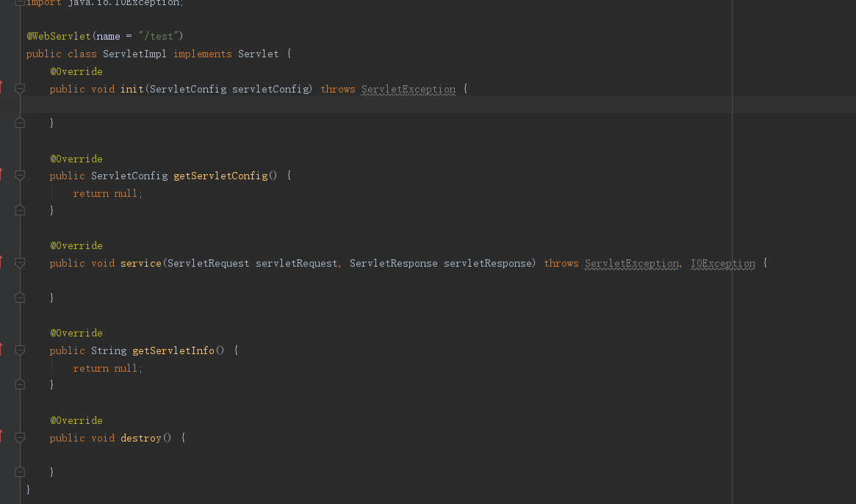Collapse the getServletInfo method body
This screenshot has height=504, width=856.
pyautogui.click(x=20, y=350)
